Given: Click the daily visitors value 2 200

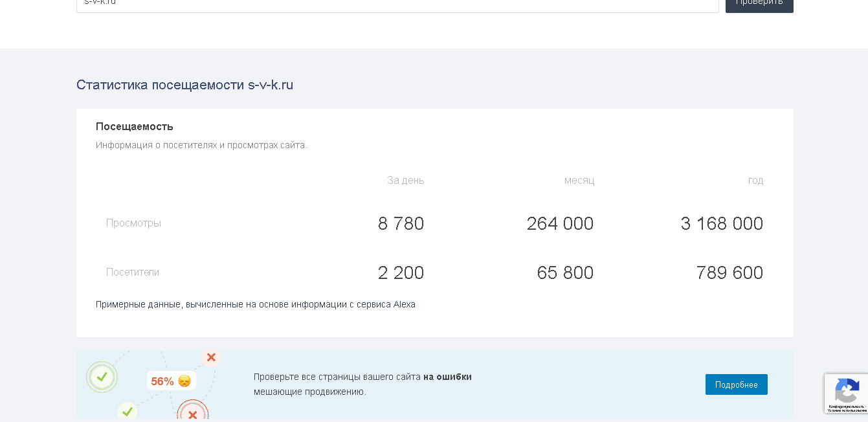Looking at the screenshot, I should (401, 273).
